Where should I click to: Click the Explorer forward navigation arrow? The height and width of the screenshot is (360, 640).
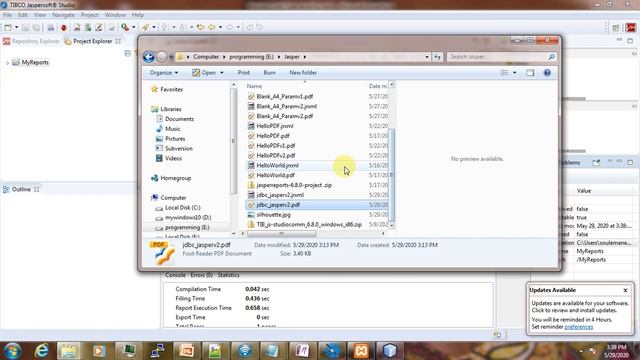162,57
